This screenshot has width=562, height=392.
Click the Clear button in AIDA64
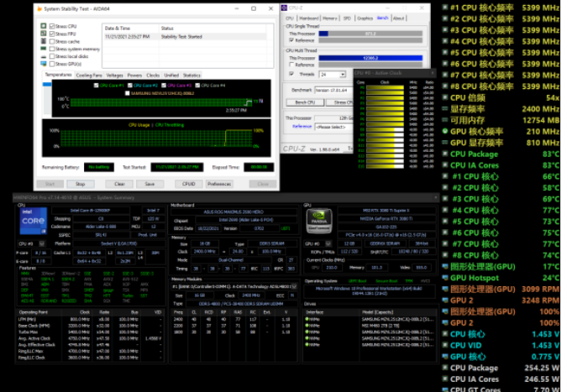[119, 184]
